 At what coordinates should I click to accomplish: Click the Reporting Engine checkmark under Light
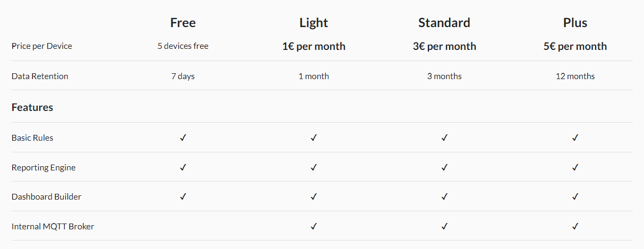pos(314,167)
